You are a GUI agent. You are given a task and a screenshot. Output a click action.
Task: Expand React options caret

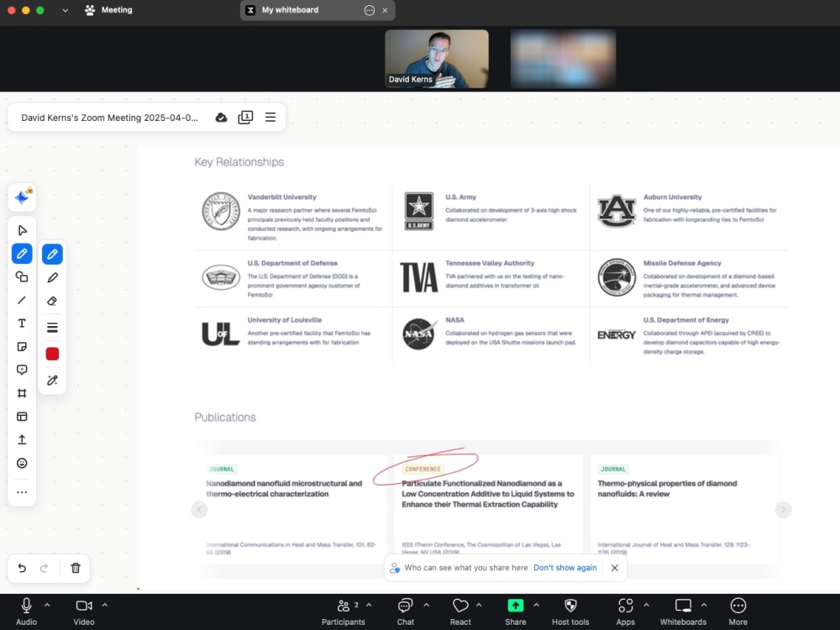(x=479, y=606)
